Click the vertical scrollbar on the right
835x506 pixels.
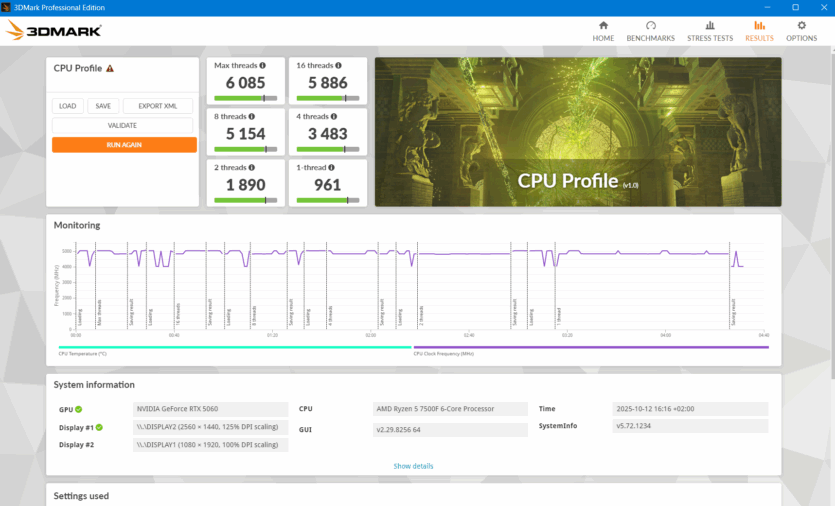(829, 200)
